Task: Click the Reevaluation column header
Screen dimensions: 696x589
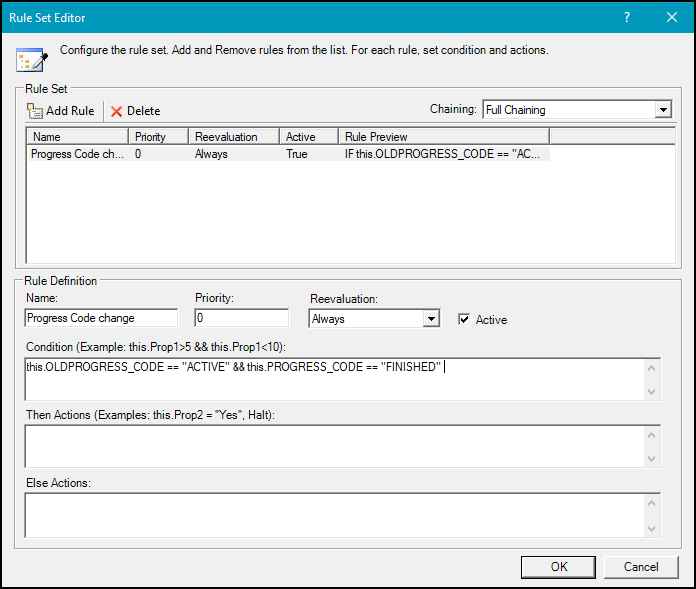Action: point(234,137)
